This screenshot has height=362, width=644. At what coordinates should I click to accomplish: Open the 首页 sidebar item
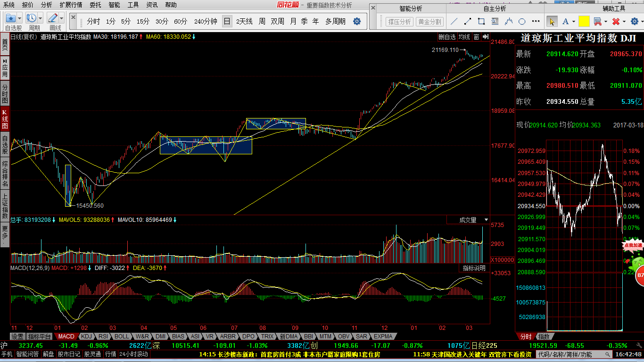pos(5,45)
